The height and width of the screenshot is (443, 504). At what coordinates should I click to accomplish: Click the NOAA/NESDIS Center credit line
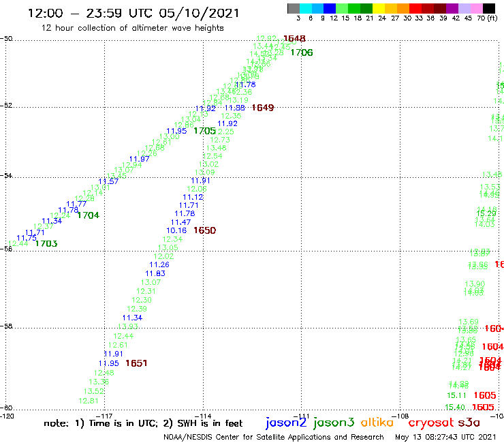(x=274, y=437)
